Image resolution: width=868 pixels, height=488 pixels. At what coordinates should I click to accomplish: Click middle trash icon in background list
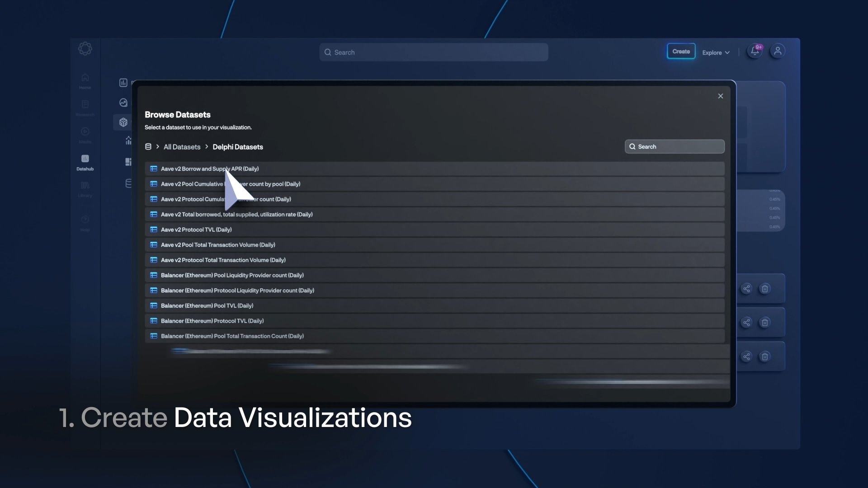pyautogui.click(x=765, y=323)
